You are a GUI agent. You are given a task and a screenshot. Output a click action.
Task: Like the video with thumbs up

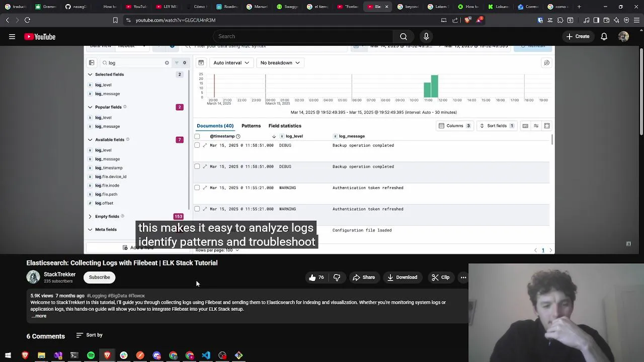(316, 278)
